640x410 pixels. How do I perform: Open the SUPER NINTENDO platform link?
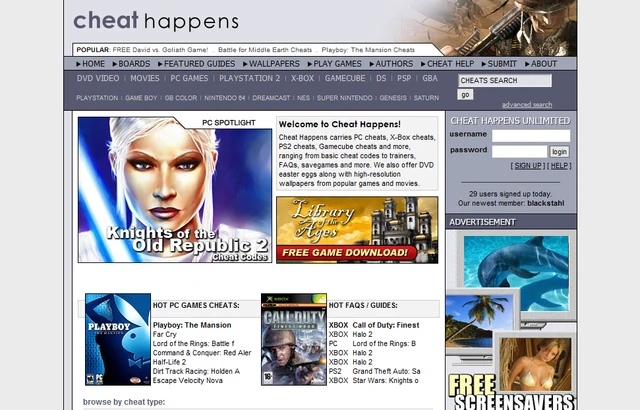click(x=344, y=98)
